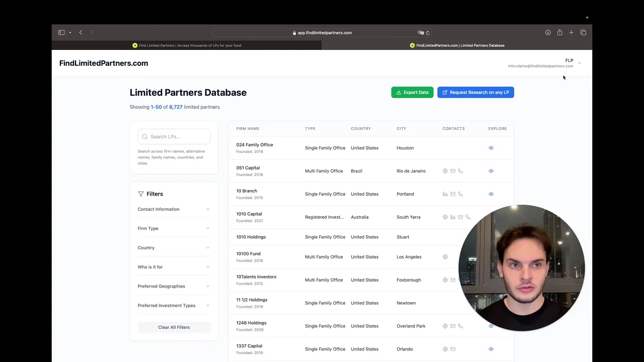Click the 1010 Capital email icon
Screen dimensions: 644x362
[x=460, y=217]
